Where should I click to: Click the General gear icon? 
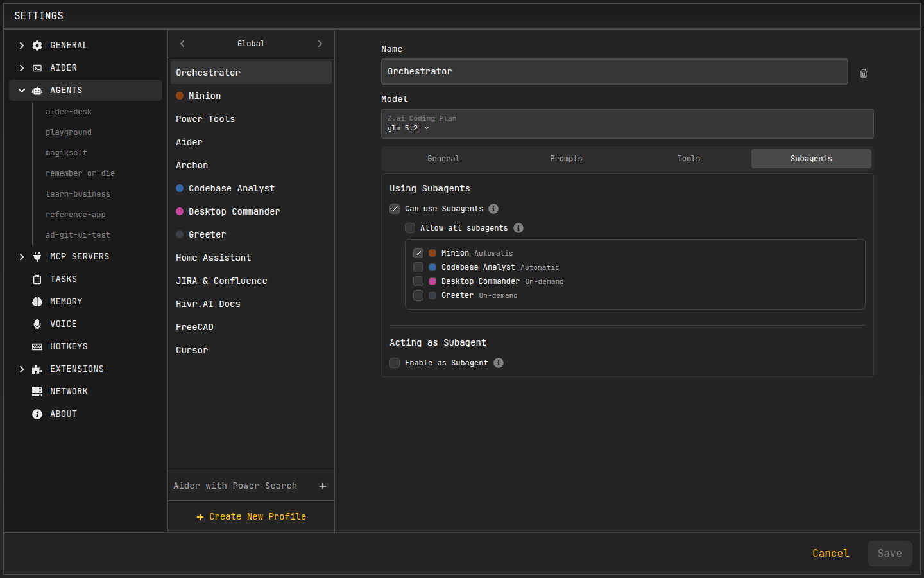coord(37,46)
